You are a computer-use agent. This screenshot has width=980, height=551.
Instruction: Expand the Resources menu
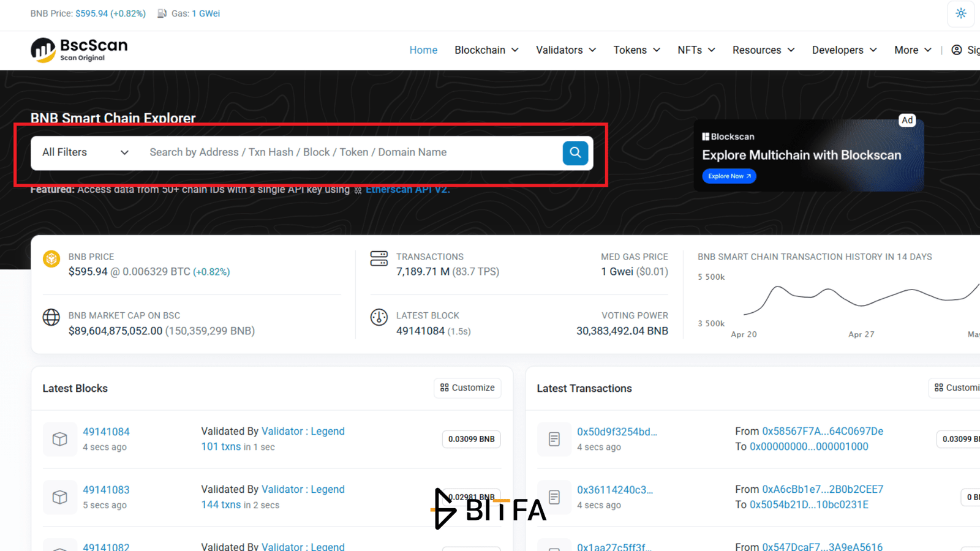pos(764,50)
